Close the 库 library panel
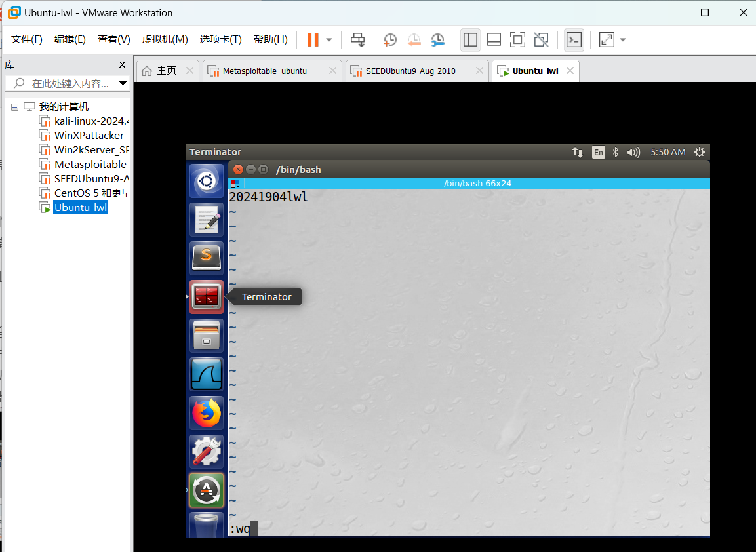Image resolution: width=756 pixels, height=552 pixels. (x=122, y=65)
